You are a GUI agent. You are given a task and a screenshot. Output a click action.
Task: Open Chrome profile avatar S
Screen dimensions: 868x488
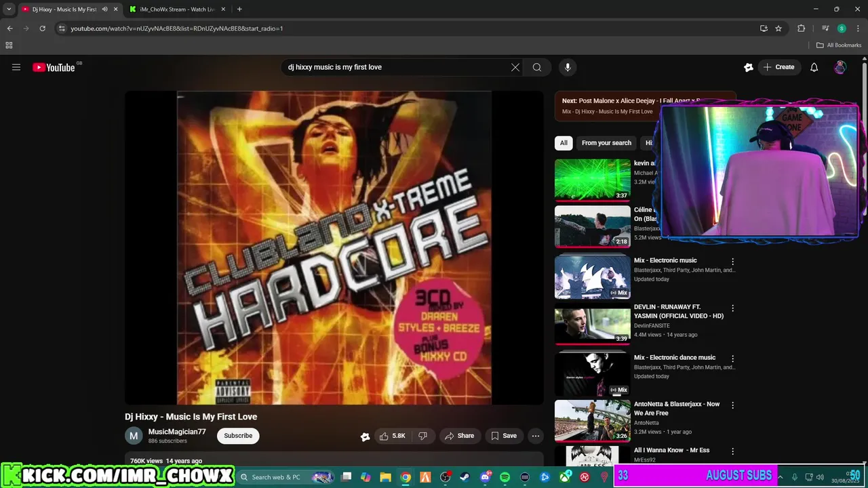[x=842, y=28]
